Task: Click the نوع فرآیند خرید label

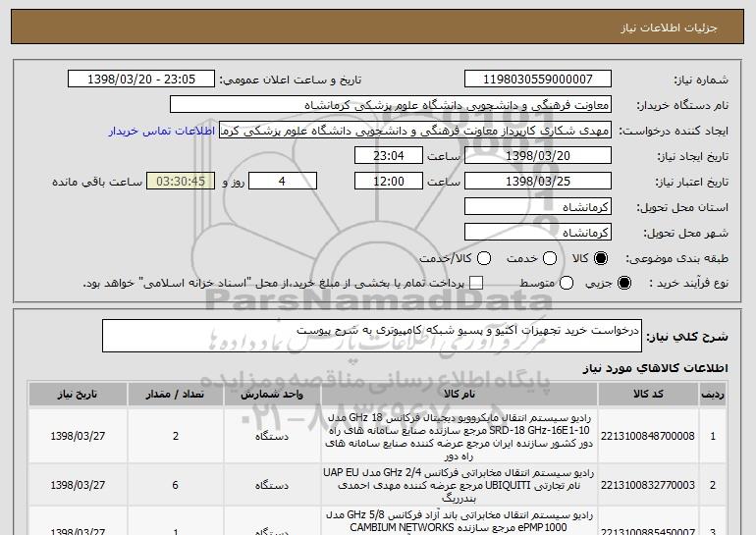Action: 688,284
